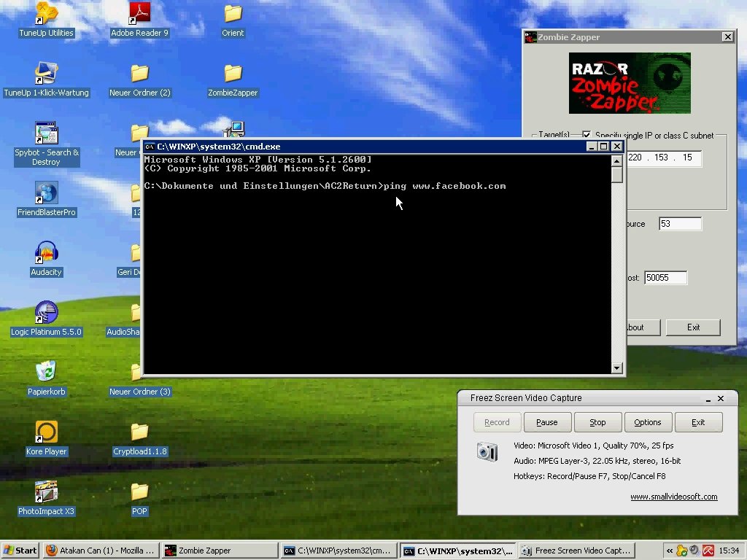Toggle the single IP or class C subnet checkbox
747x560 pixels.
click(x=587, y=135)
